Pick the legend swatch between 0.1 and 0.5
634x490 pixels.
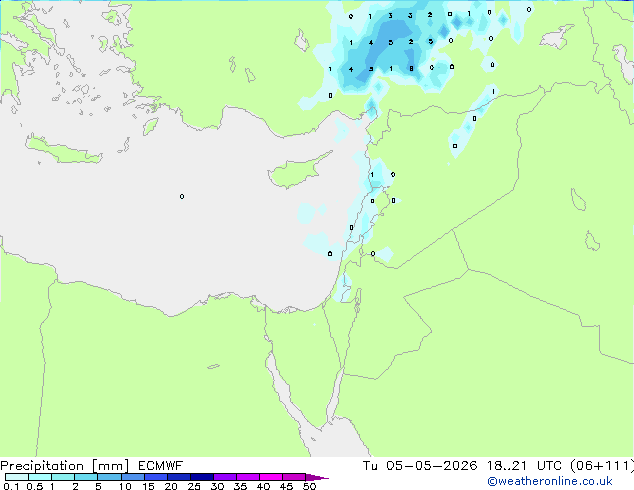click(x=17, y=477)
